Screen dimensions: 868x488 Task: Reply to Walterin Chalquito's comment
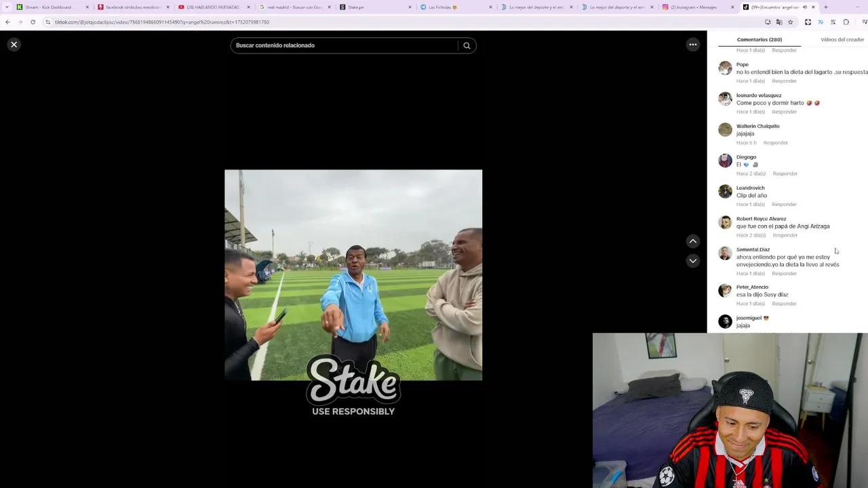775,143
